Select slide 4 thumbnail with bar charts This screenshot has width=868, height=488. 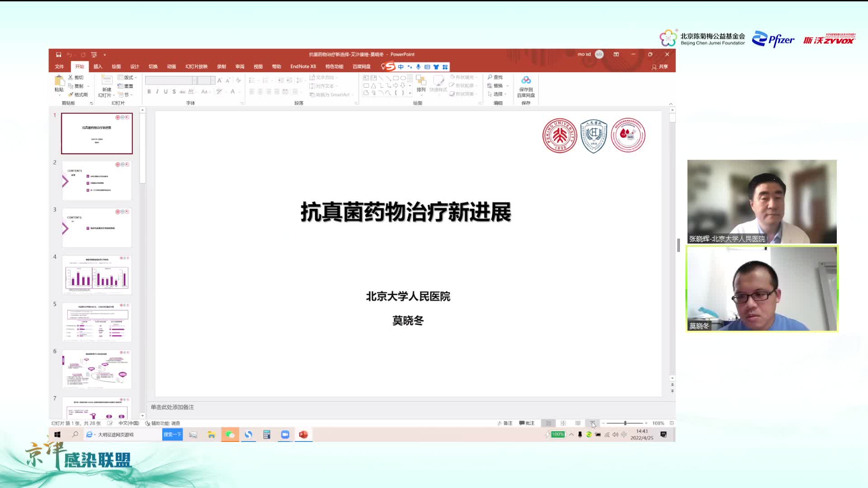point(97,275)
